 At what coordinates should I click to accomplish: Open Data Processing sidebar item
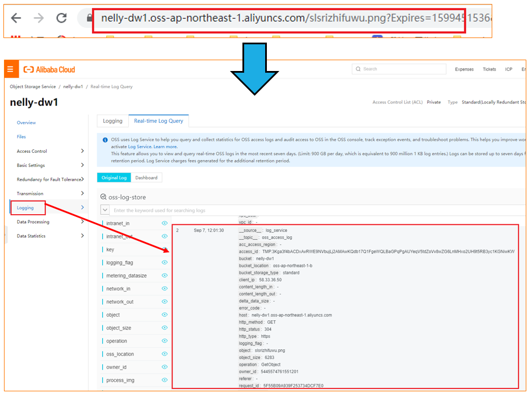33,222
